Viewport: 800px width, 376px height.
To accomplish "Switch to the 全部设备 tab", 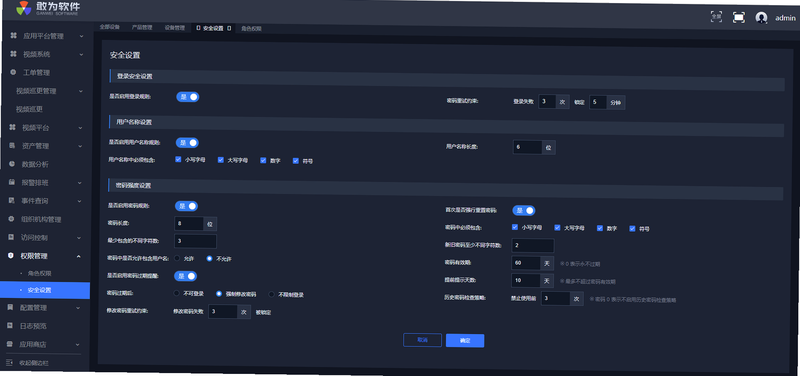I will pos(109,27).
